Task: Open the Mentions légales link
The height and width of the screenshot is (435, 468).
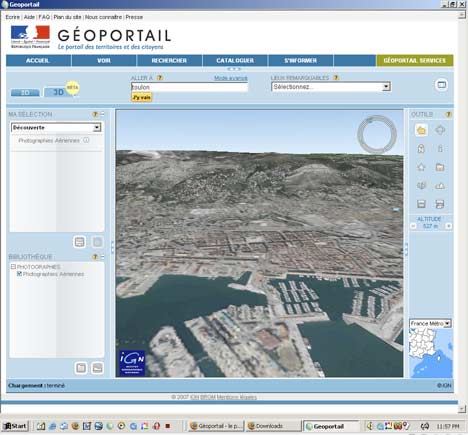Action: pyautogui.click(x=237, y=397)
